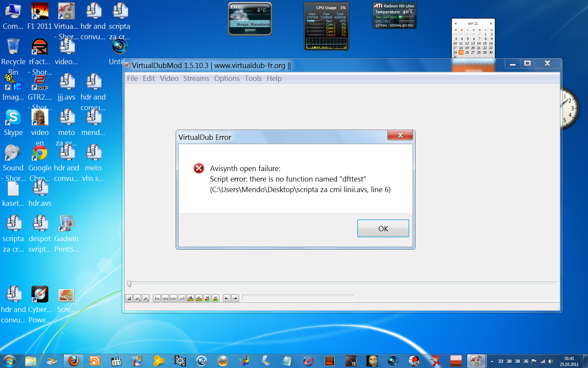
Task: Select the Recycle Bin desktop icon
Action: point(13,57)
